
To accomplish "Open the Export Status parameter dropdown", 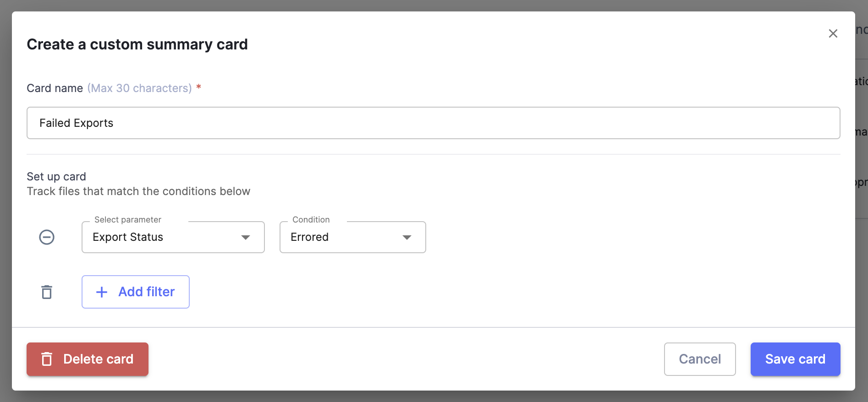I will (173, 237).
